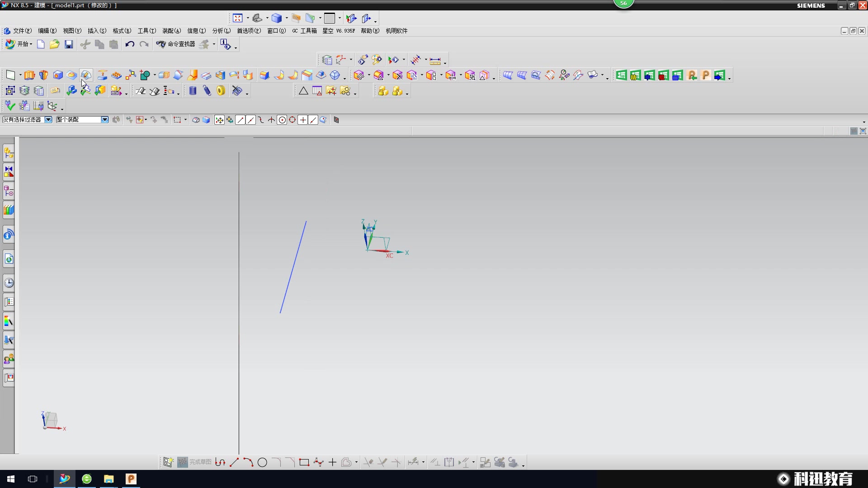Expand the 开始 start menu arrow

pos(31,44)
